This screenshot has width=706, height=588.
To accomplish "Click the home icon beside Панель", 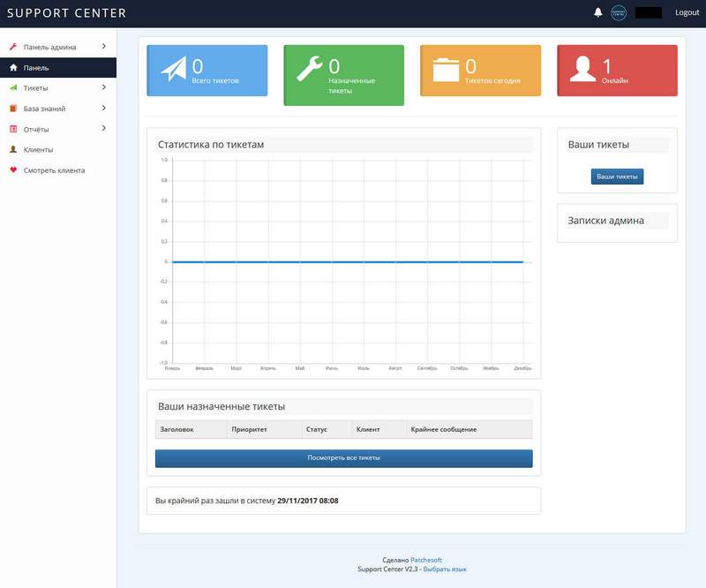I will pyautogui.click(x=13, y=67).
